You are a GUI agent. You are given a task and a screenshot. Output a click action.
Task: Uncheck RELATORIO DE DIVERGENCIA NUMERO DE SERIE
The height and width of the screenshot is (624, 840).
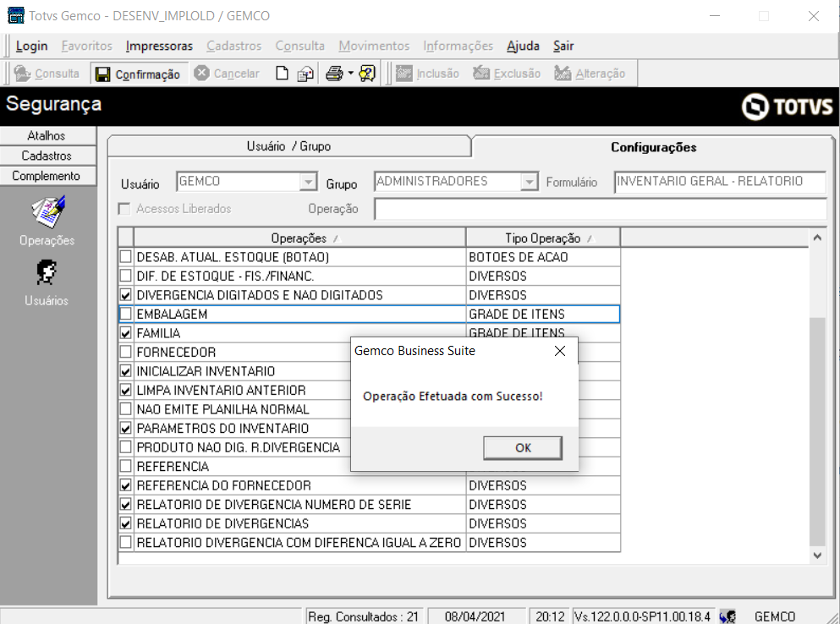(126, 504)
